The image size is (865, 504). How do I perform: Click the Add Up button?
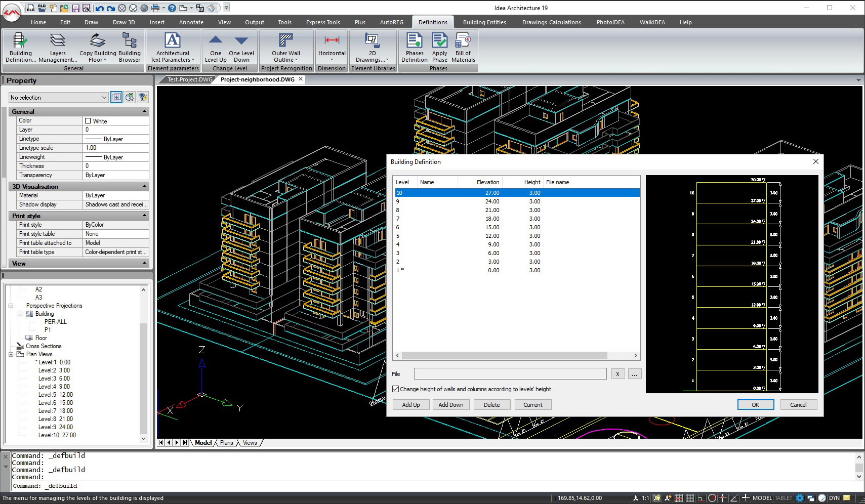(x=411, y=405)
